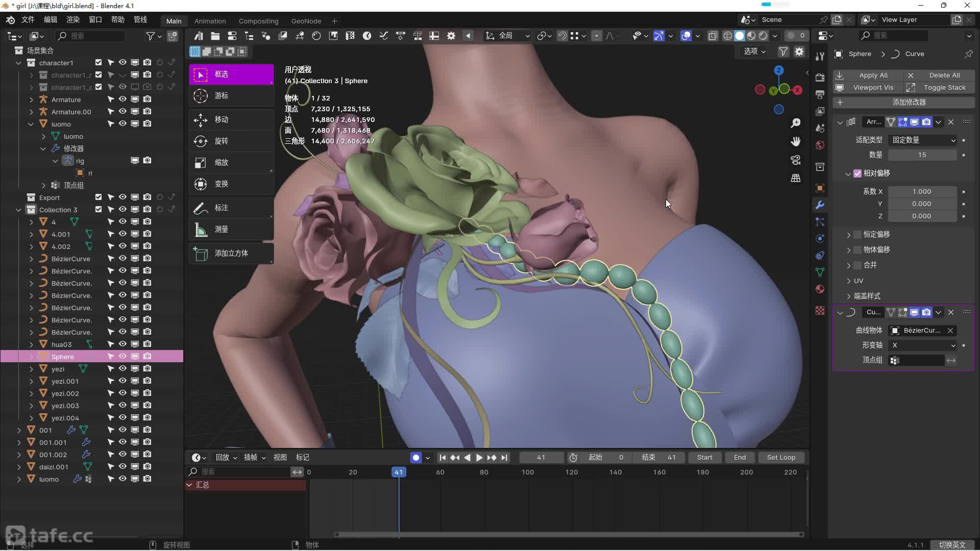Click the Add Cube tool
The image size is (980, 551).
click(231, 254)
